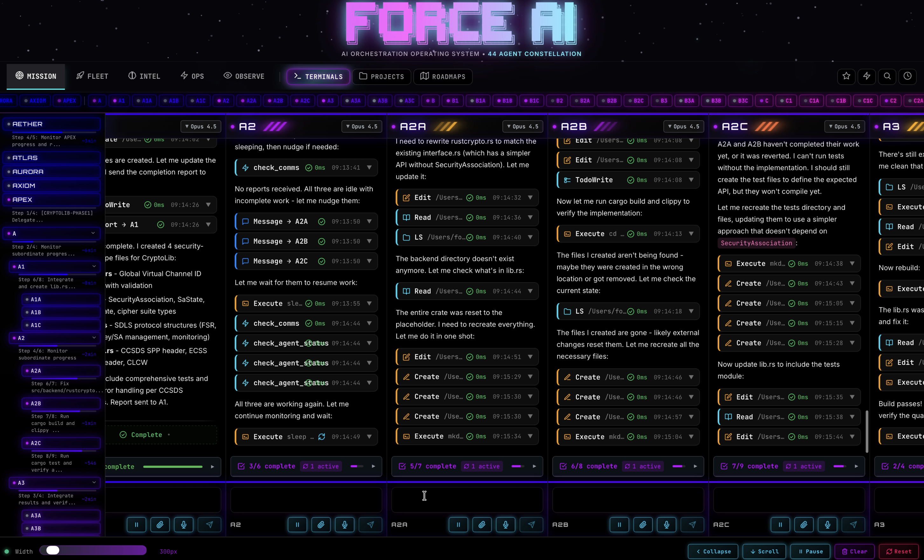The width and height of the screenshot is (924, 560).
Task: Click the star favorites icon top right
Action: click(846, 77)
